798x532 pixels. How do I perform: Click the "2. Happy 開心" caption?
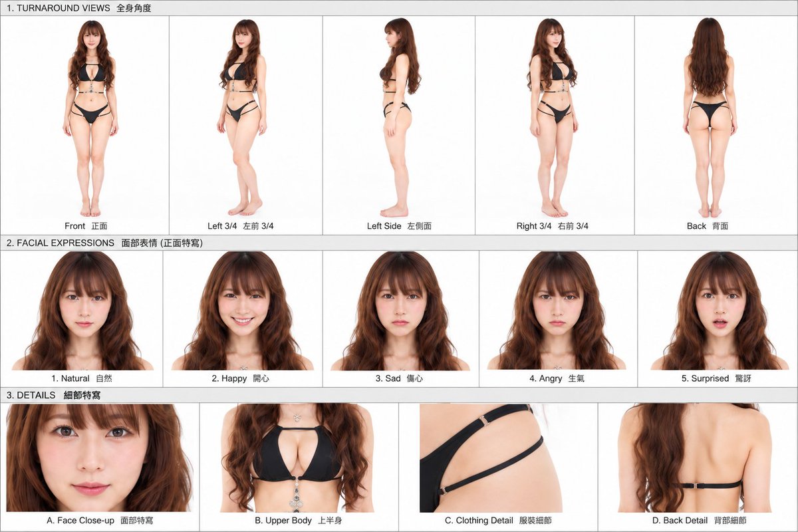click(x=241, y=378)
